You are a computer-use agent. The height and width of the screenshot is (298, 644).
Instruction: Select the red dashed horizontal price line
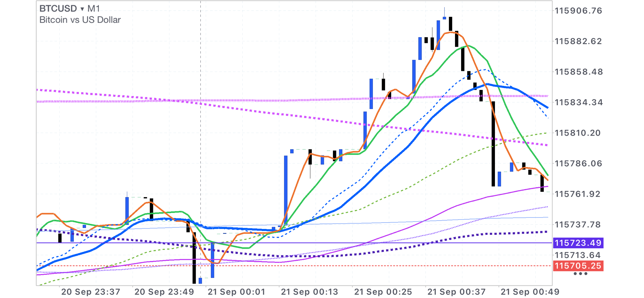322,266
